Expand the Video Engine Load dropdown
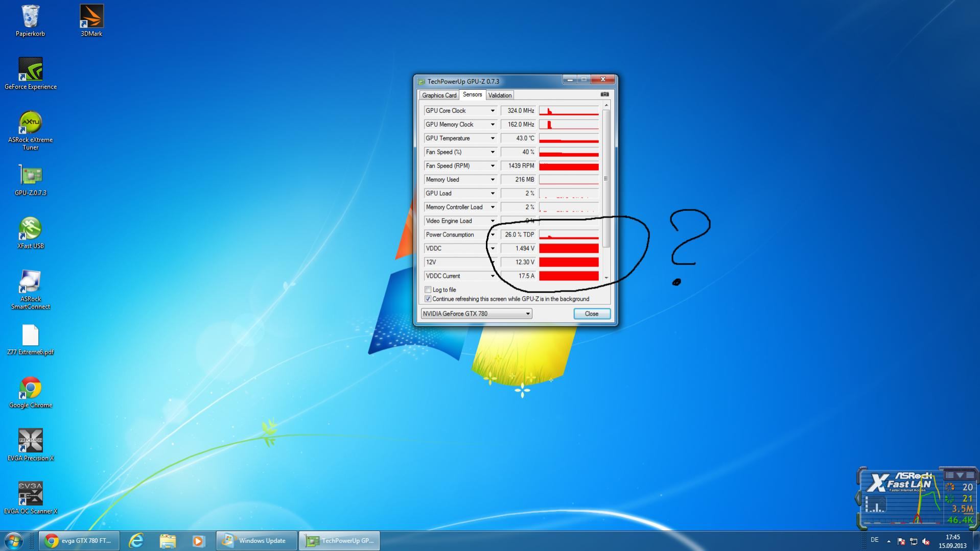Viewport: 980px width, 551px height. pyautogui.click(x=493, y=221)
